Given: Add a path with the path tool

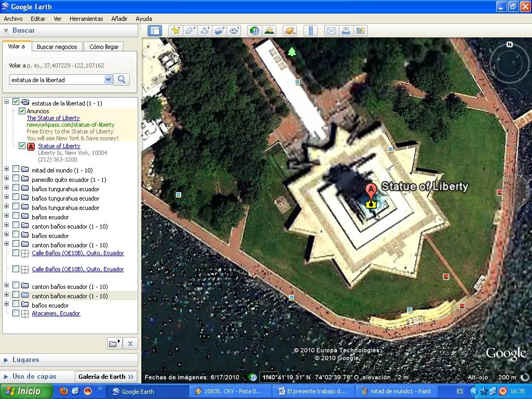Looking at the screenshot, I should [205, 31].
